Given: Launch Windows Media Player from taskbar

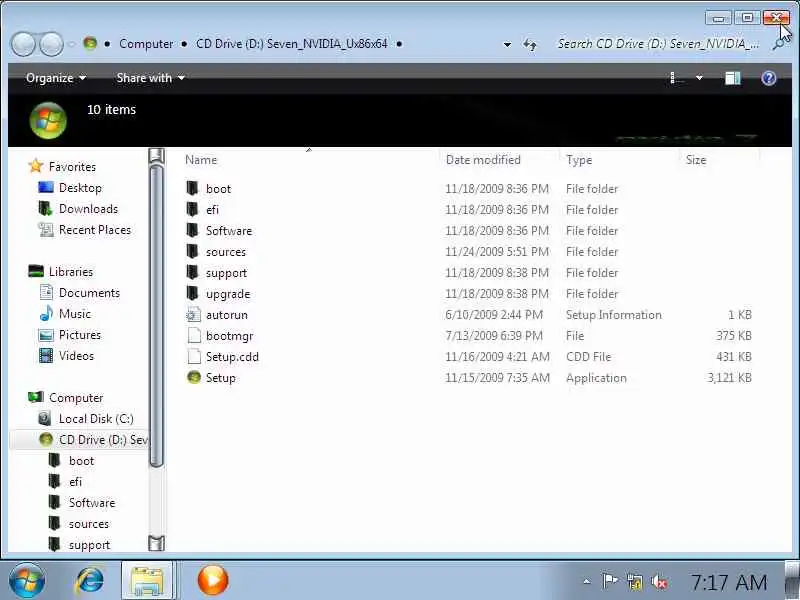Looking at the screenshot, I should 213,581.
